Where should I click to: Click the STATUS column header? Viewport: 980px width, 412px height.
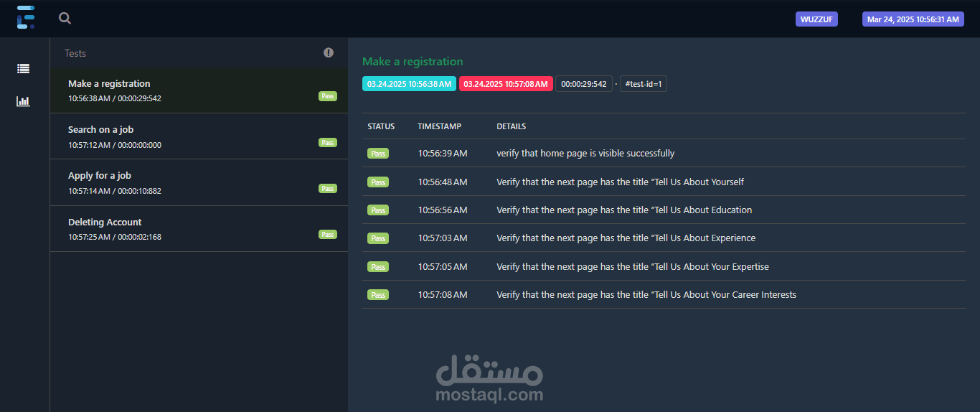pos(381,126)
